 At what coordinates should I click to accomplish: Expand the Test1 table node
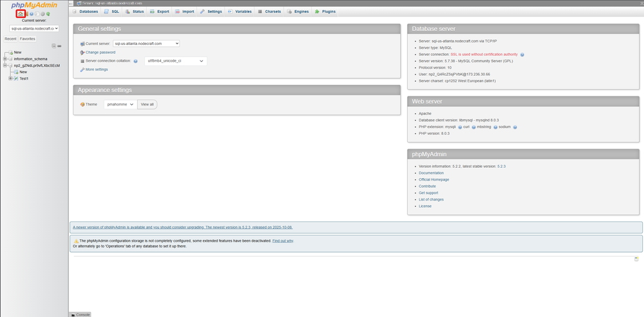click(10, 78)
